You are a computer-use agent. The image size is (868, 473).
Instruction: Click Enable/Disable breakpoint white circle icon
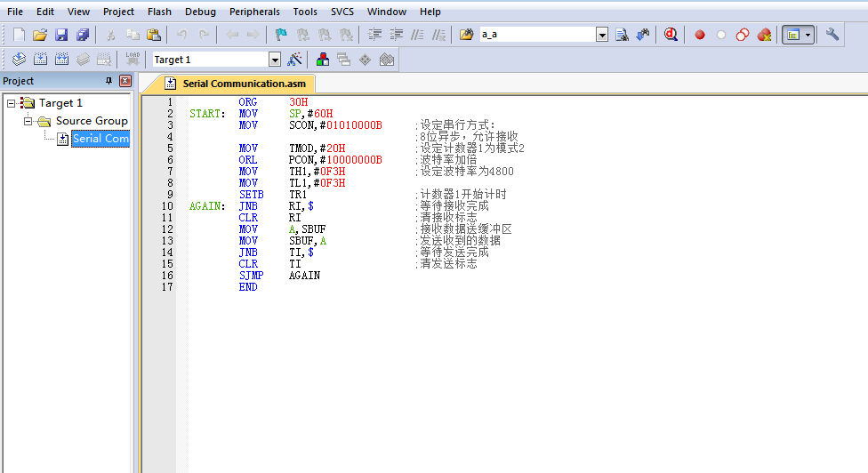[720, 35]
